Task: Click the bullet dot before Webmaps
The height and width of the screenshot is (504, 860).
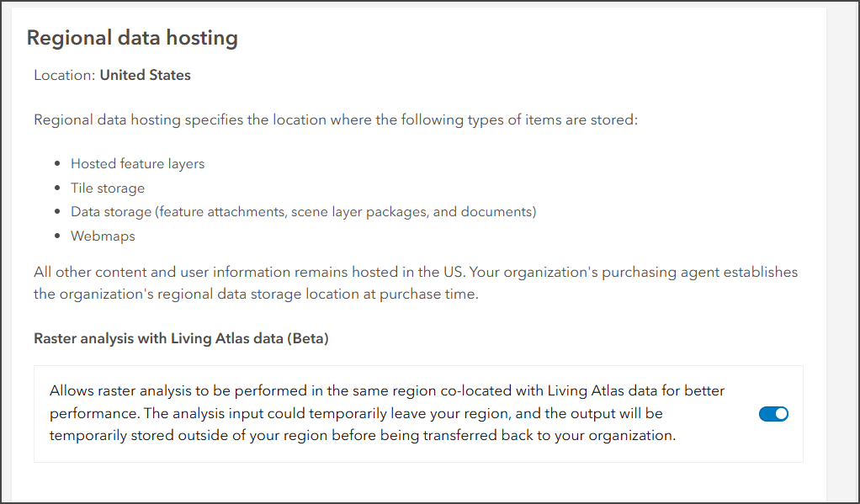Action: (x=57, y=236)
